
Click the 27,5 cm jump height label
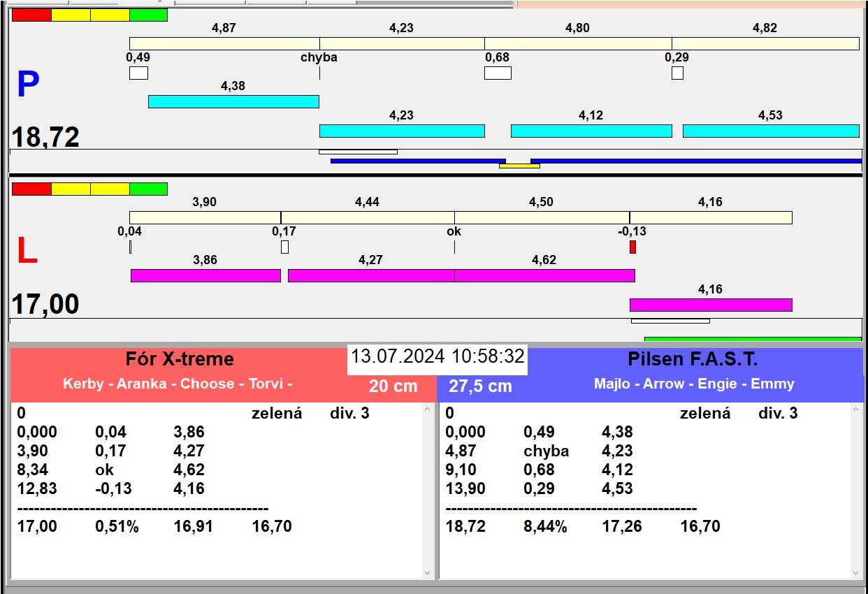tap(480, 386)
